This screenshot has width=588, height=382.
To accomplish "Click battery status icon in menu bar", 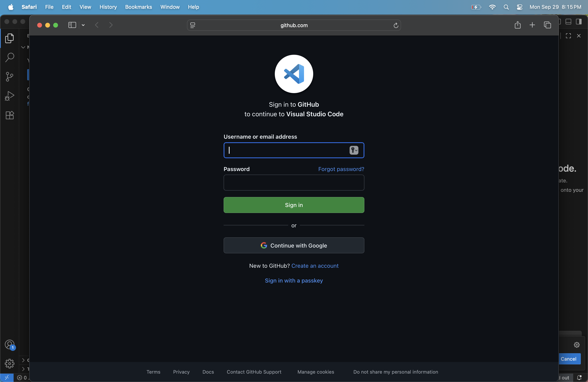I will click(476, 7).
